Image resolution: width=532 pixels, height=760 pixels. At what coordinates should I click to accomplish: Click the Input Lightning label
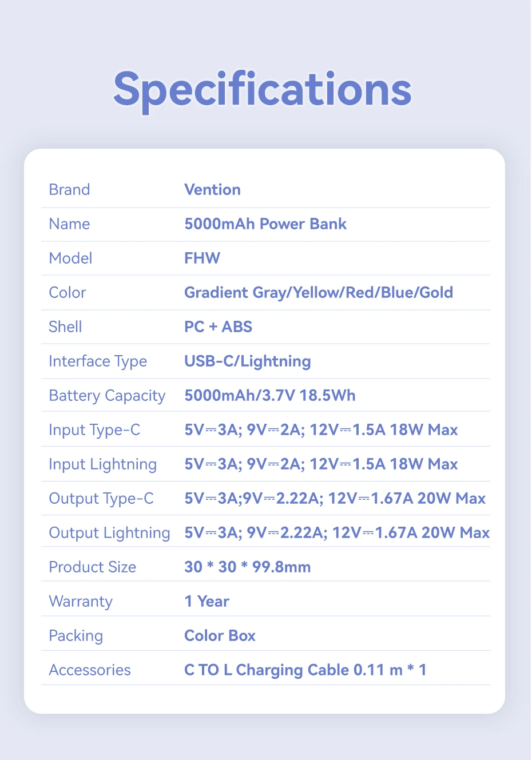click(103, 464)
